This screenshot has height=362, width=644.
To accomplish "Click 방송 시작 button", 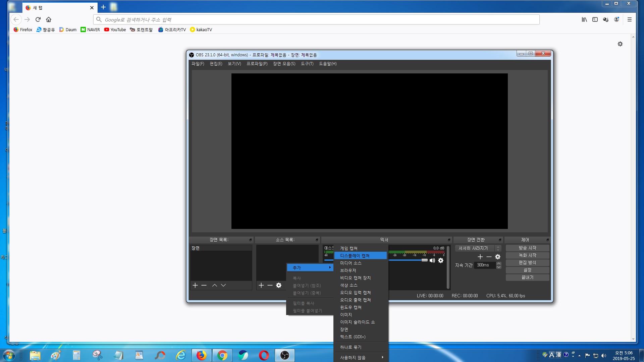I will [527, 248].
